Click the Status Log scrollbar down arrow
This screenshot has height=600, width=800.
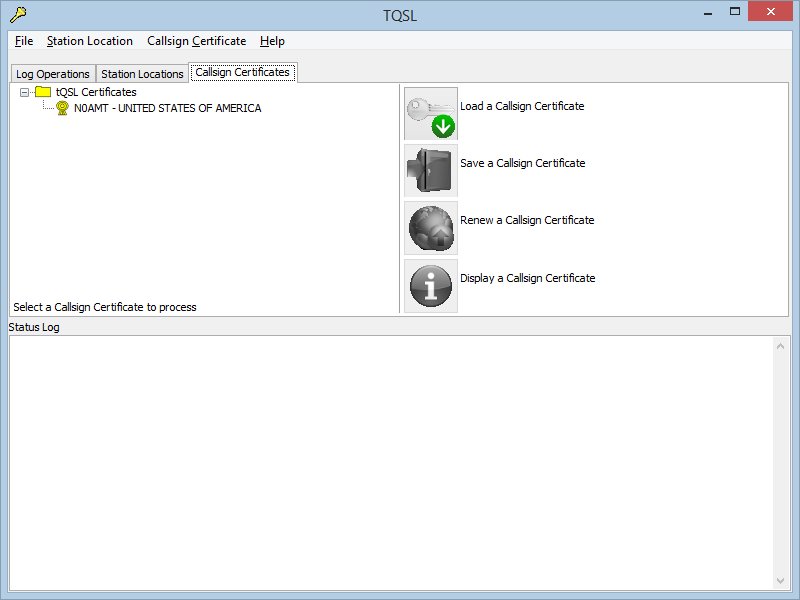(x=780, y=581)
